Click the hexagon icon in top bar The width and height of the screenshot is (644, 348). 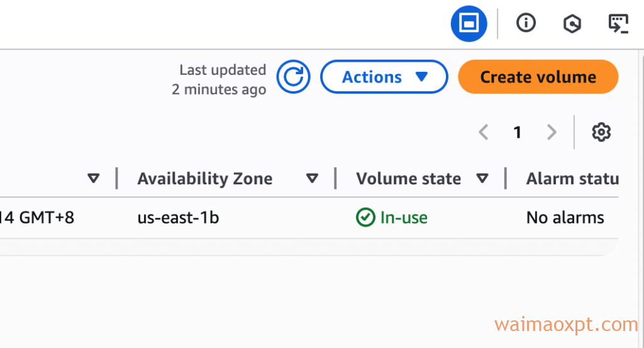[572, 23]
